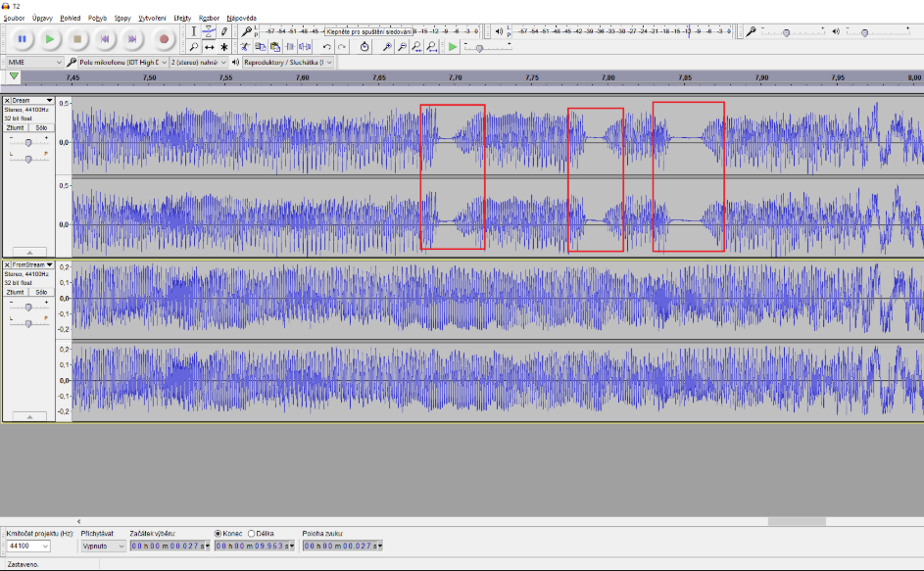Open the Soubor menu

(14, 18)
